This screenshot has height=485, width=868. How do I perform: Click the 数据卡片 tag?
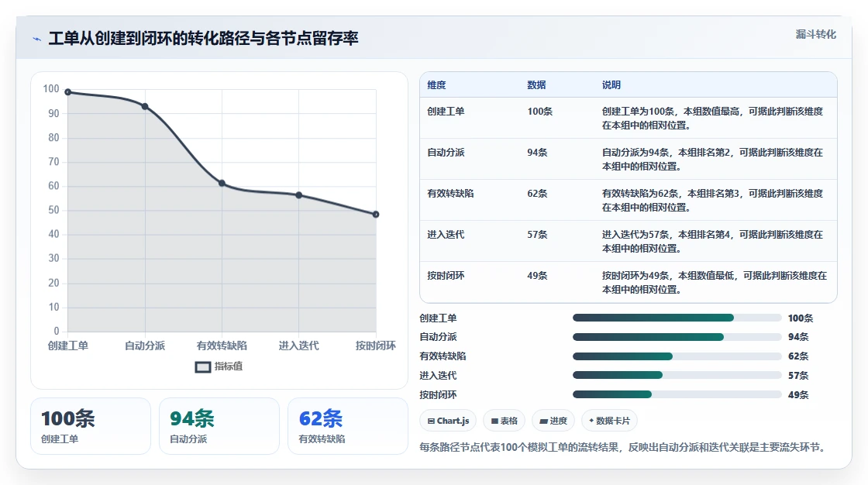pyautogui.click(x=609, y=421)
